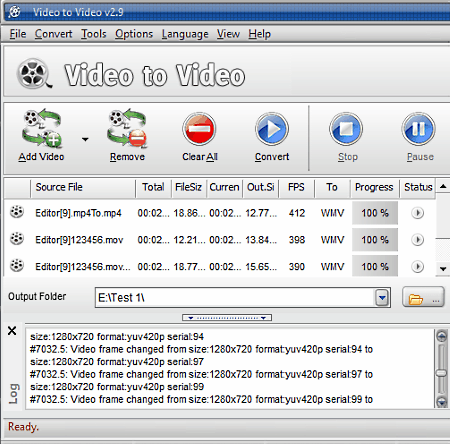Screen dimensions: 450x444
Task: Click the Add Video toolbar icon
Action: click(42, 129)
